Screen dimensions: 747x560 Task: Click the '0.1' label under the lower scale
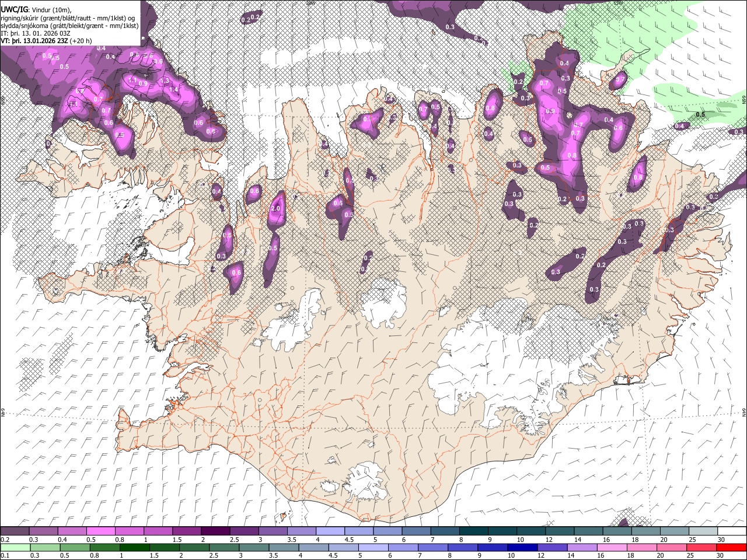tap(5, 556)
